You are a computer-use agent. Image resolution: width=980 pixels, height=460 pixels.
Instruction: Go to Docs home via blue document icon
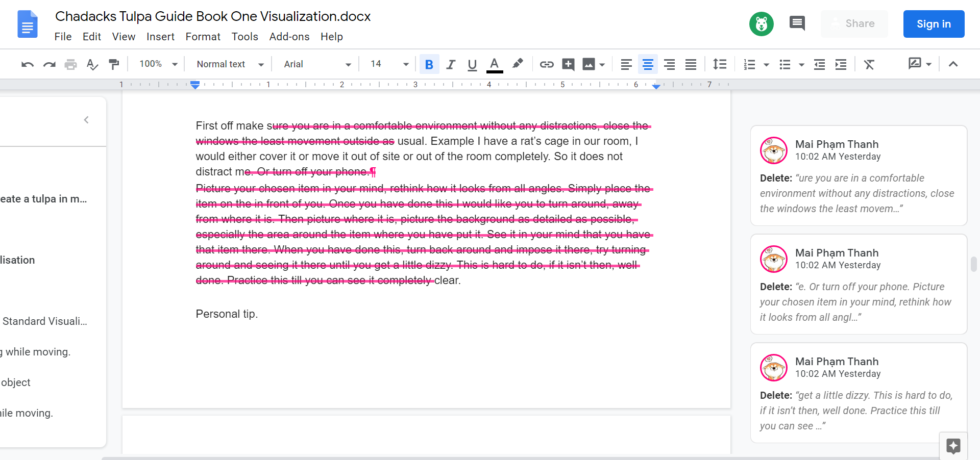tap(28, 24)
